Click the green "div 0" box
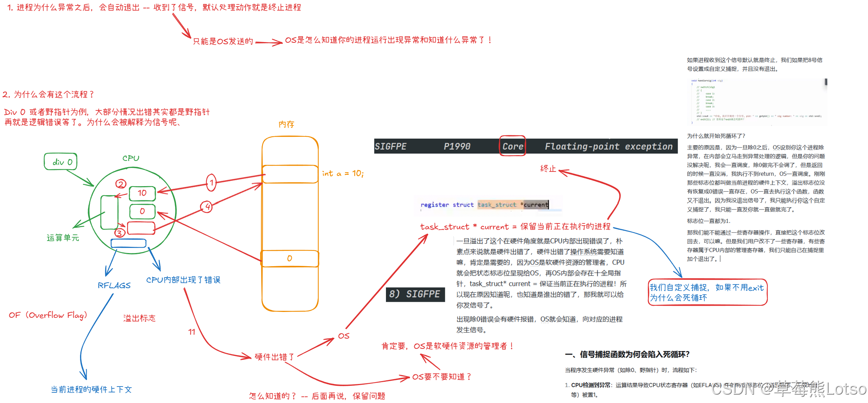The height and width of the screenshot is (403, 868). (61, 162)
